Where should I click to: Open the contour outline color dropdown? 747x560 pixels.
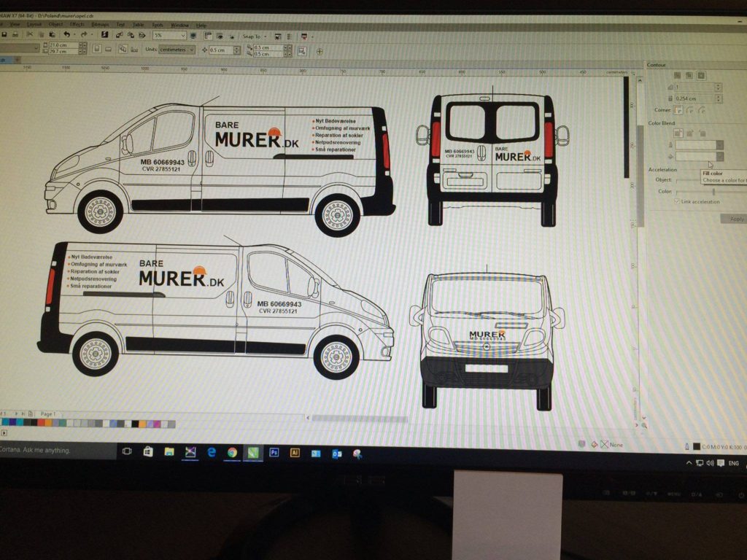coord(719,145)
